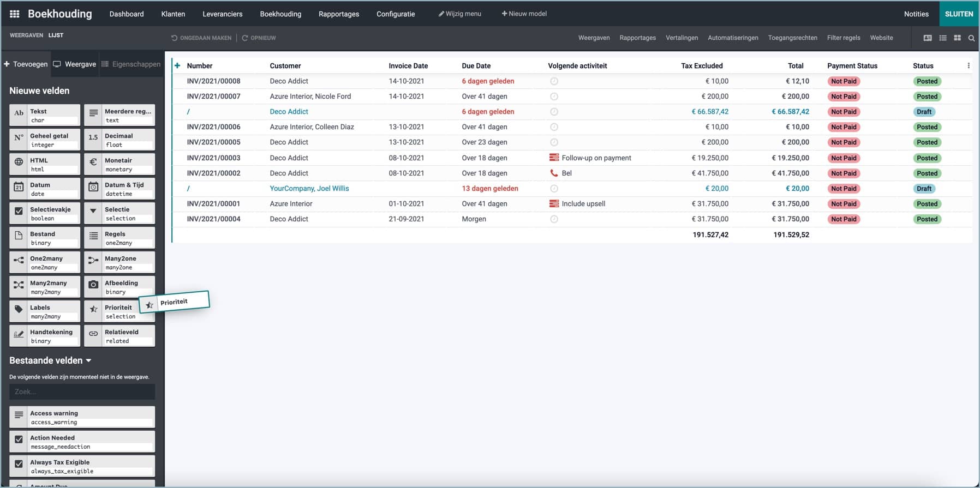
Task: Switch to form view icon in toolbar
Action: point(927,38)
